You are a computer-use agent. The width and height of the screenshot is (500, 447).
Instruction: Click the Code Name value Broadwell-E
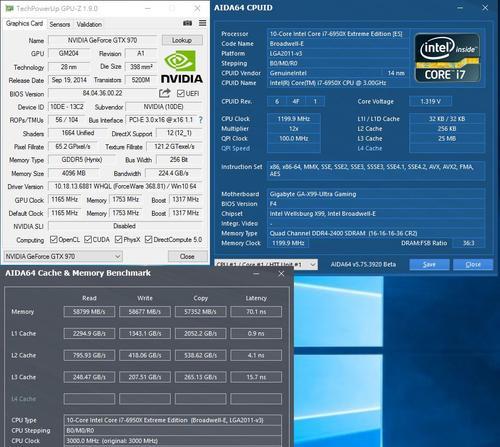tap(338, 44)
